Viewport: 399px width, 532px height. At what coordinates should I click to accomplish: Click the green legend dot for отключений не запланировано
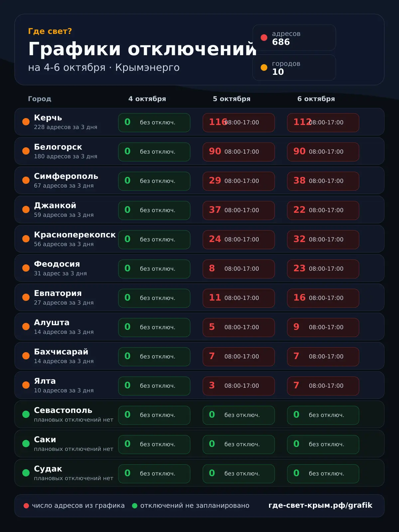pos(135,506)
